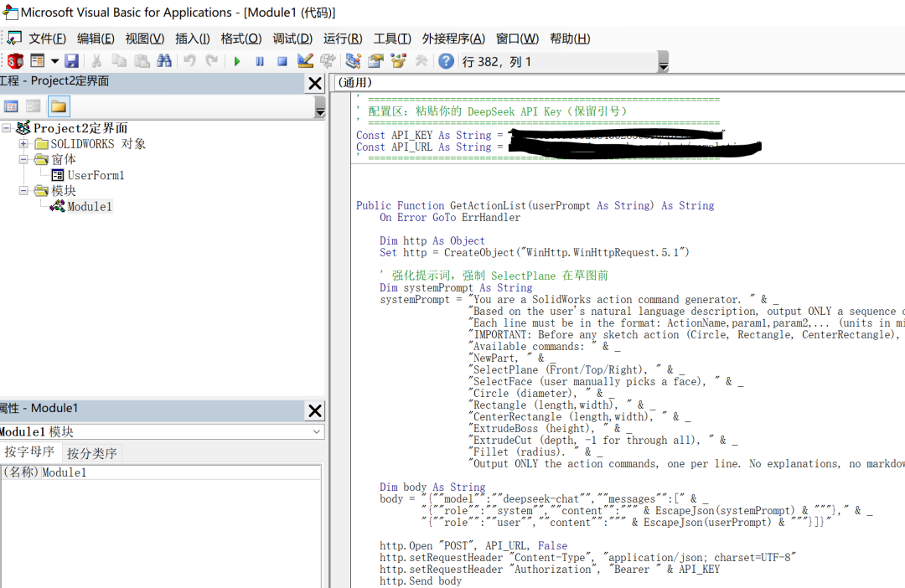This screenshot has width=905, height=588.
Task: Click the Public Function GetActionList declaration
Action: (535, 205)
